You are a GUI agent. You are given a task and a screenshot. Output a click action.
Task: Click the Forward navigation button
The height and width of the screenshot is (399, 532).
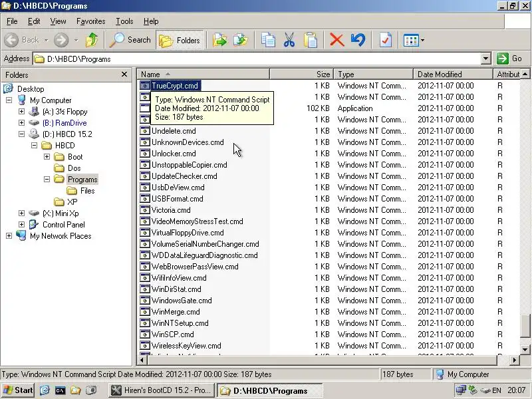61,40
